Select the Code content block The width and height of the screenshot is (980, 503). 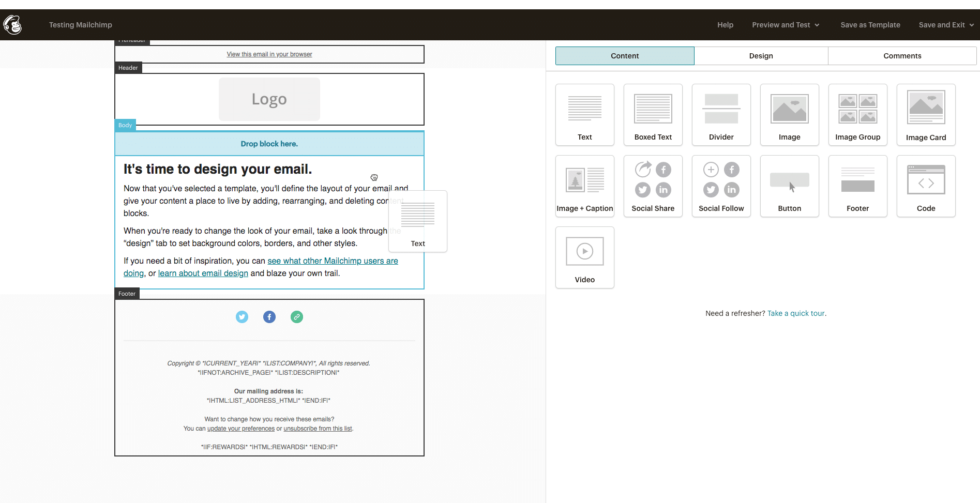point(926,185)
